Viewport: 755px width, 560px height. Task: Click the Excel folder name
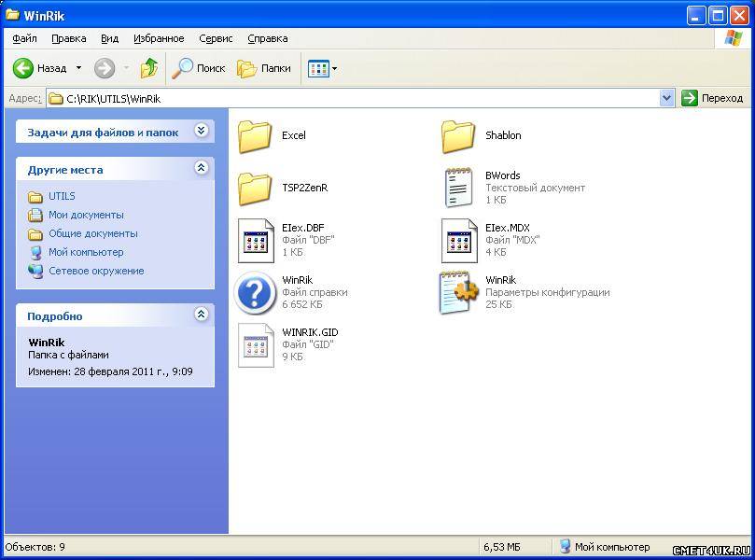click(x=294, y=135)
